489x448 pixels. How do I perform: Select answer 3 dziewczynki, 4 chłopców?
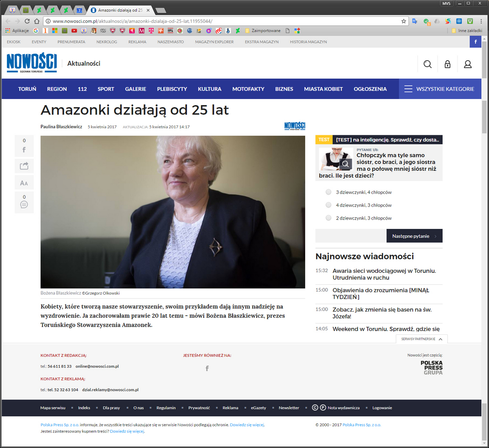click(x=328, y=192)
